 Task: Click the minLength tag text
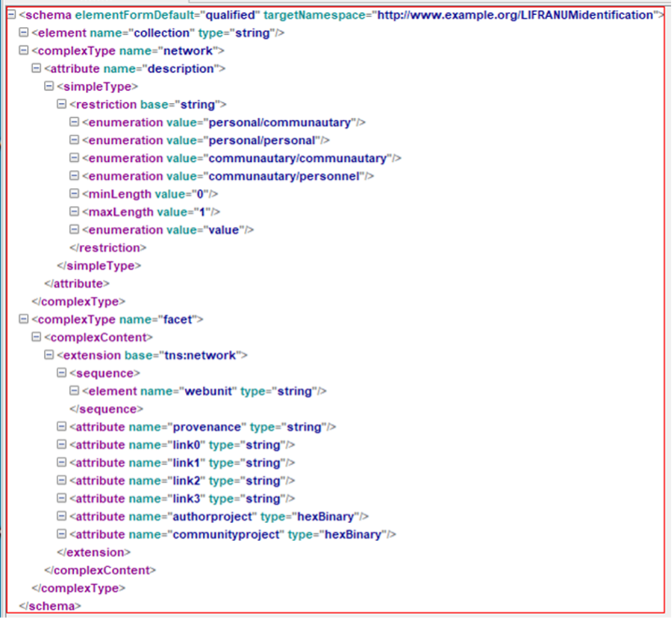120,195
